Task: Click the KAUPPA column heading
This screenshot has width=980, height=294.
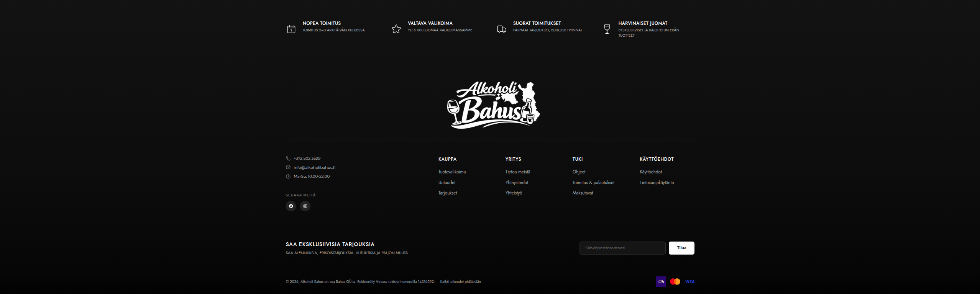Action: pyautogui.click(x=447, y=159)
